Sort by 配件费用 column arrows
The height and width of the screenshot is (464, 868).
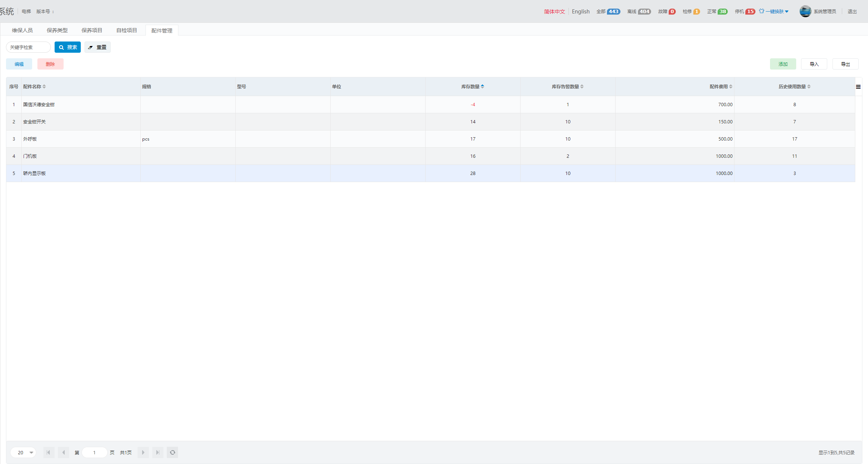tap(731, 86)
